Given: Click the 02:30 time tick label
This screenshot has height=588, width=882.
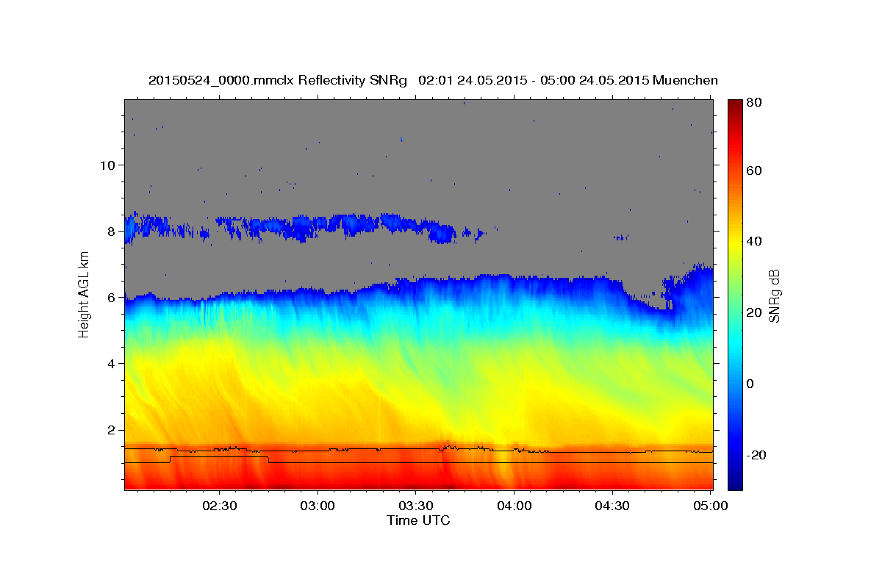Looking at the screenshot, I should pyautogui.click(x=219, y=506).
